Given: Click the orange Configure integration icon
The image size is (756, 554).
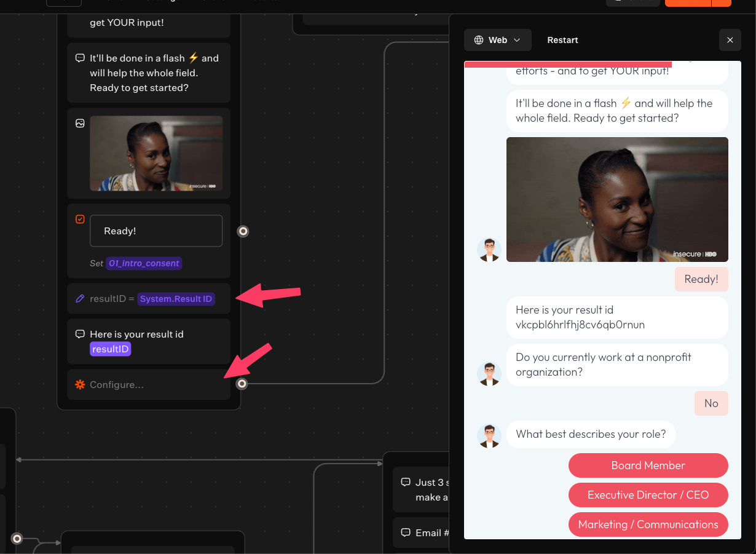Looking at the screenshot, I should point(80,385).
